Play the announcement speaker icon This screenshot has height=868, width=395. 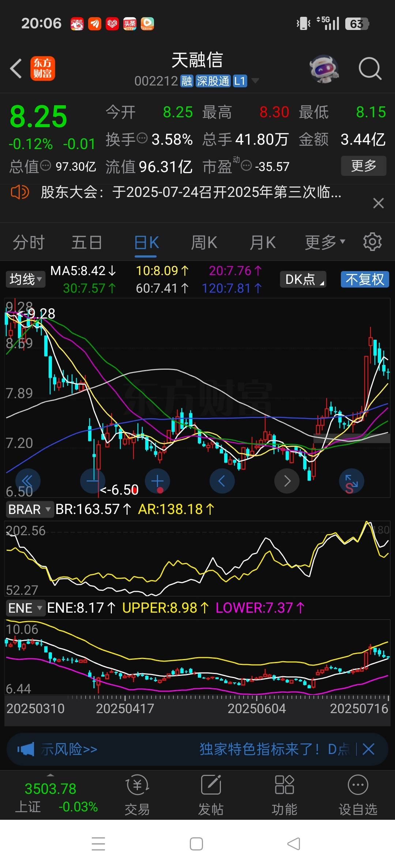coord(20,192)
